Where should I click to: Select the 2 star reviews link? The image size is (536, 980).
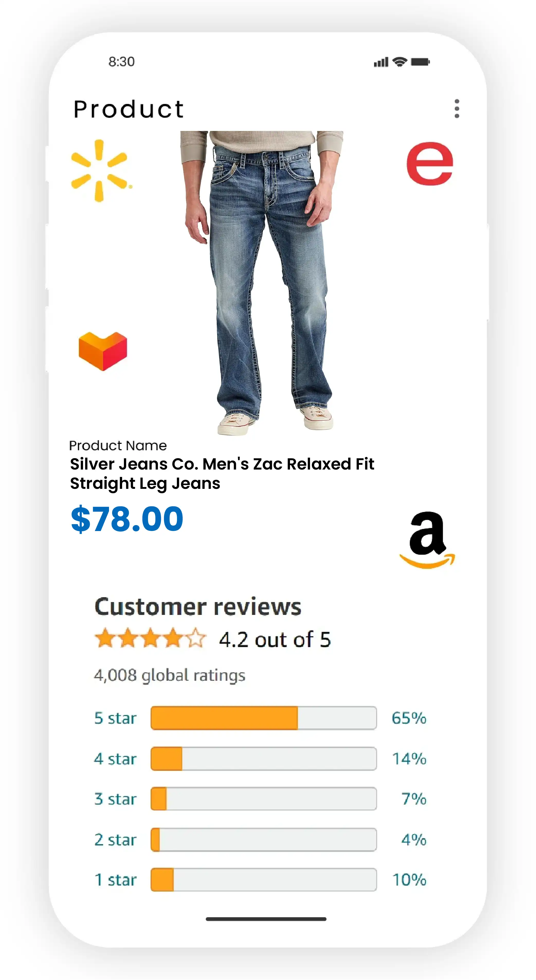115,839
